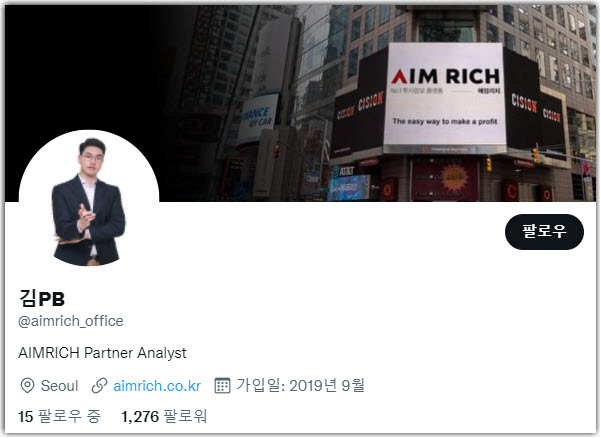This screenshot has width=601, height=438.
Task: Click the red A logo on the billboard
Action: (399, 76)
